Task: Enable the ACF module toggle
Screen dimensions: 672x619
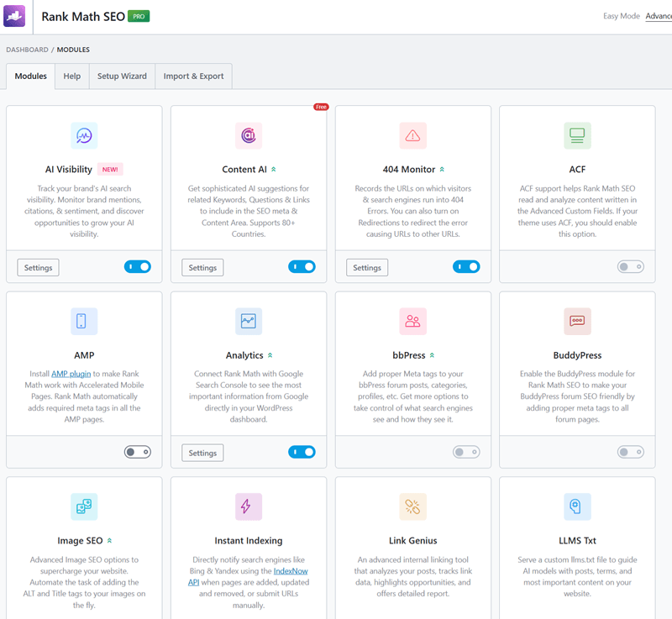Action: (631, 267)
